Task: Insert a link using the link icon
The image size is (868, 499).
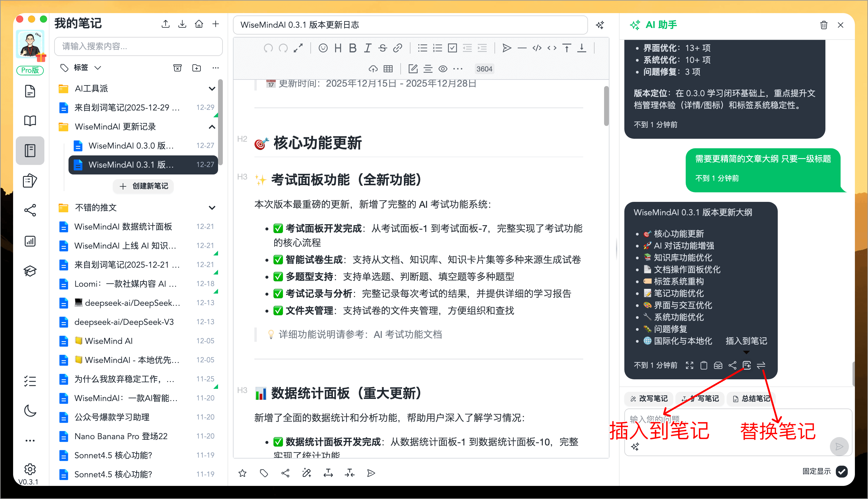Action: (398, 48)
